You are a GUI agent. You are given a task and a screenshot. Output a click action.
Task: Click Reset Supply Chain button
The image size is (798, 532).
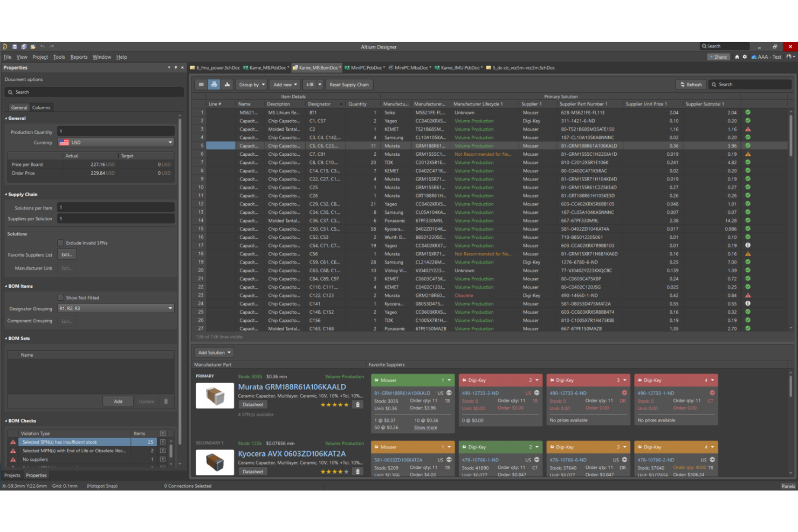[349, 85]
